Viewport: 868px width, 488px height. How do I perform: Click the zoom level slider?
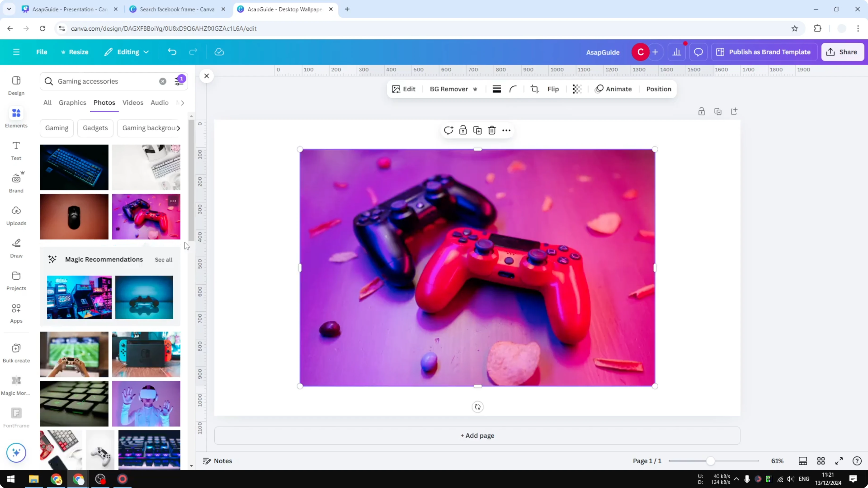point(711,461)
